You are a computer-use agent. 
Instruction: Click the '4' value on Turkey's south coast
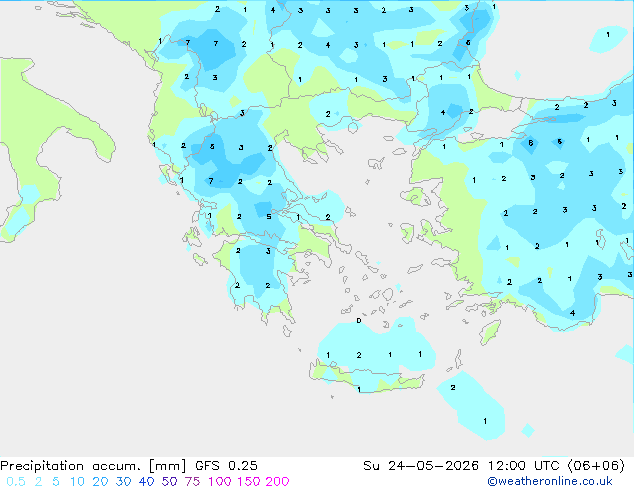[572, 313]
